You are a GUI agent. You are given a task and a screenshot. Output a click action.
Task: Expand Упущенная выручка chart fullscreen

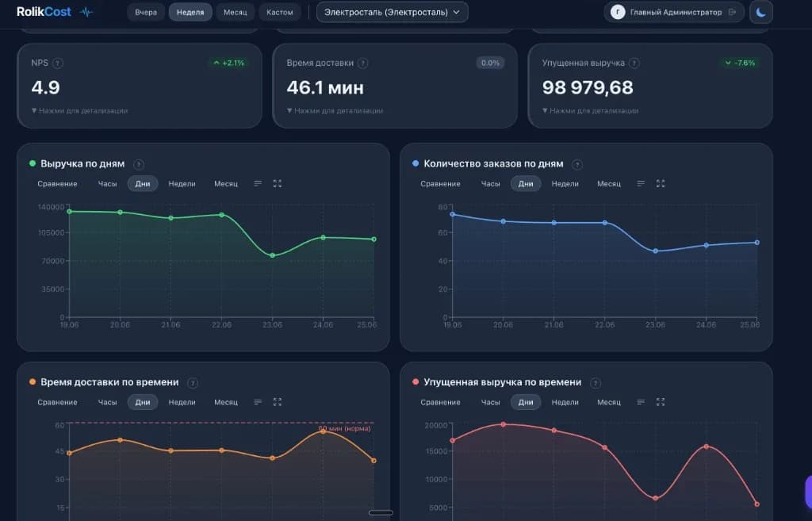(x=661, y=402)
